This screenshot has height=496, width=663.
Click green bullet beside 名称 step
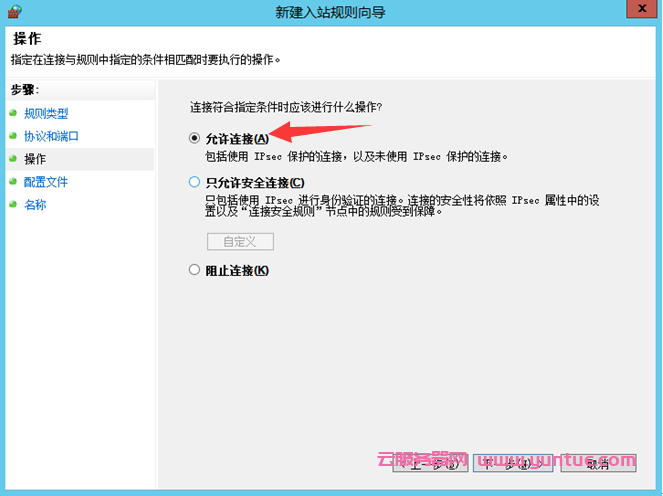[x=13, y=205]
